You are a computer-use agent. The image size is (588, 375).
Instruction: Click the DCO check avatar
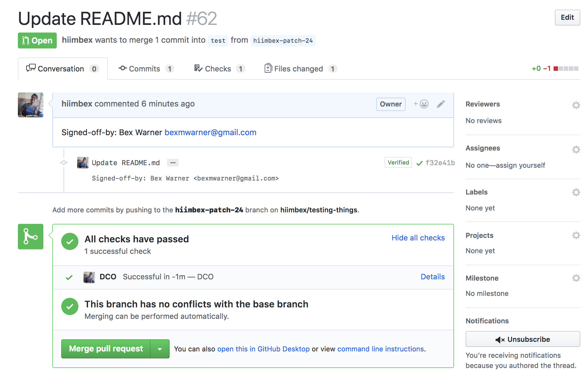[x=90, y=277]
